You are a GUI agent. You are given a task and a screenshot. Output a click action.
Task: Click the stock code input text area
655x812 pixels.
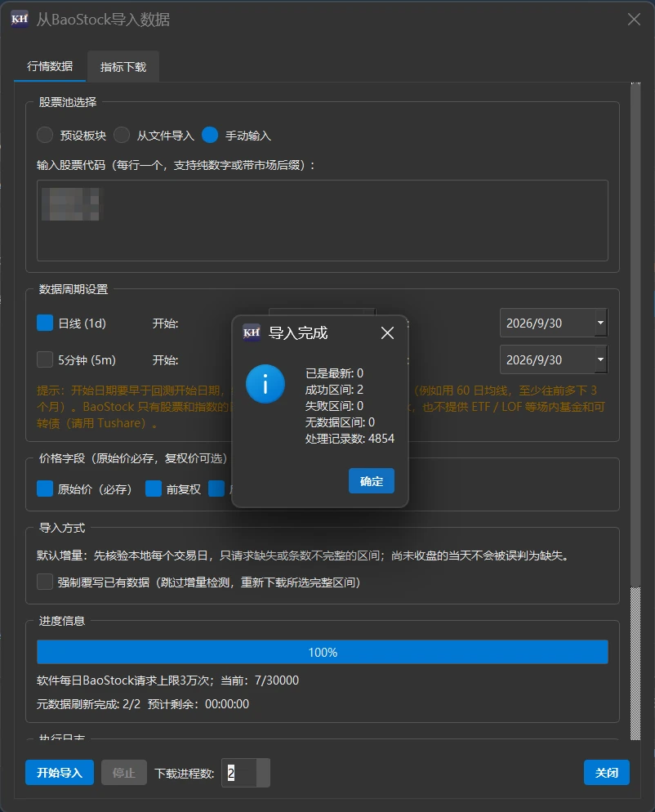pos(322,221)
